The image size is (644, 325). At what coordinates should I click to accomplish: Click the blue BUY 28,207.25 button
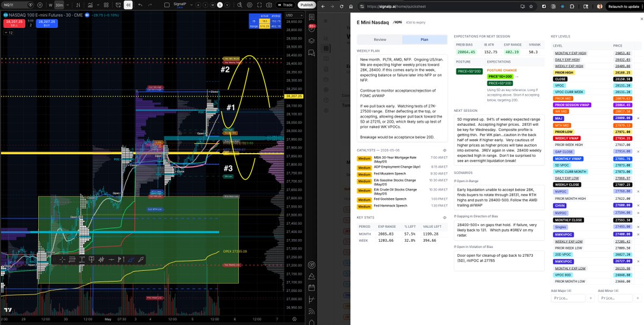point(47,25)
